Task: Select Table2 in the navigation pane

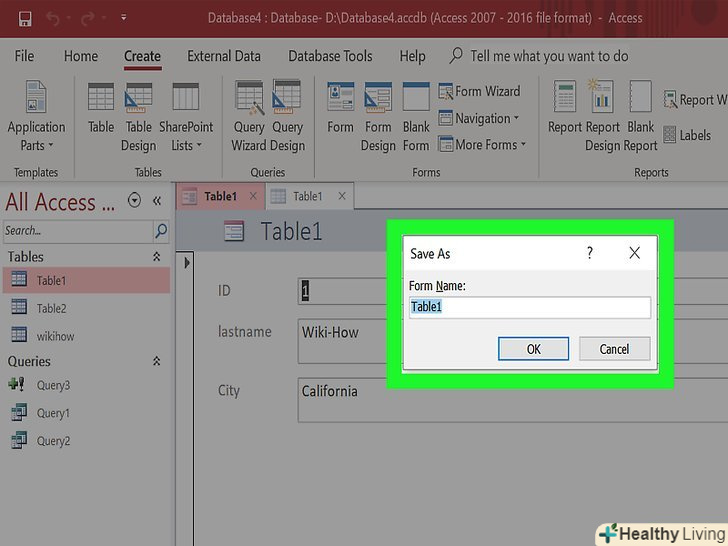Action: click(86, 308)
